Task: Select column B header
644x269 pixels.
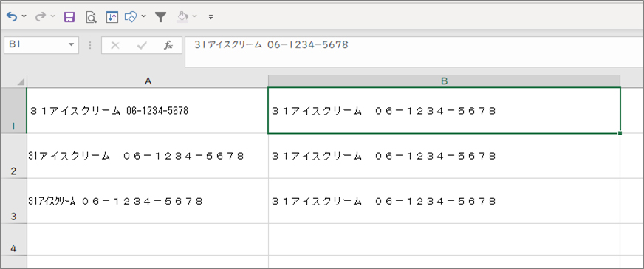Action: tap(444, 81)
